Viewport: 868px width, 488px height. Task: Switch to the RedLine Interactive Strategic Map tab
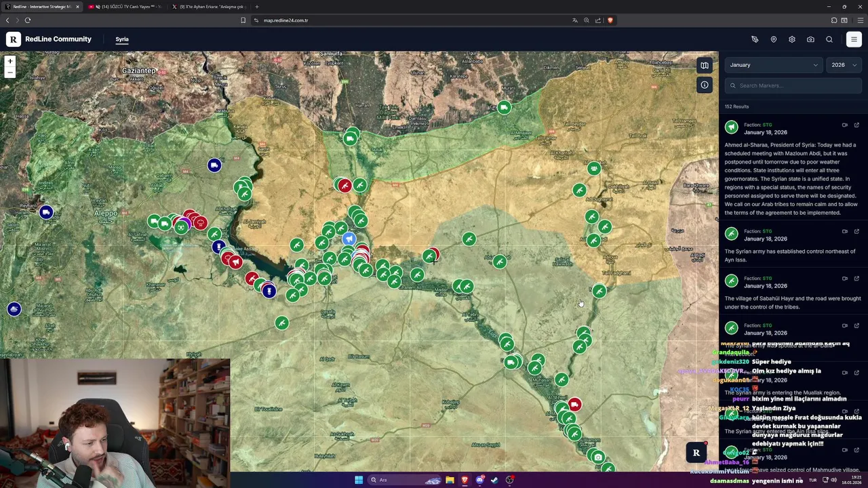[x=42, y=7]
